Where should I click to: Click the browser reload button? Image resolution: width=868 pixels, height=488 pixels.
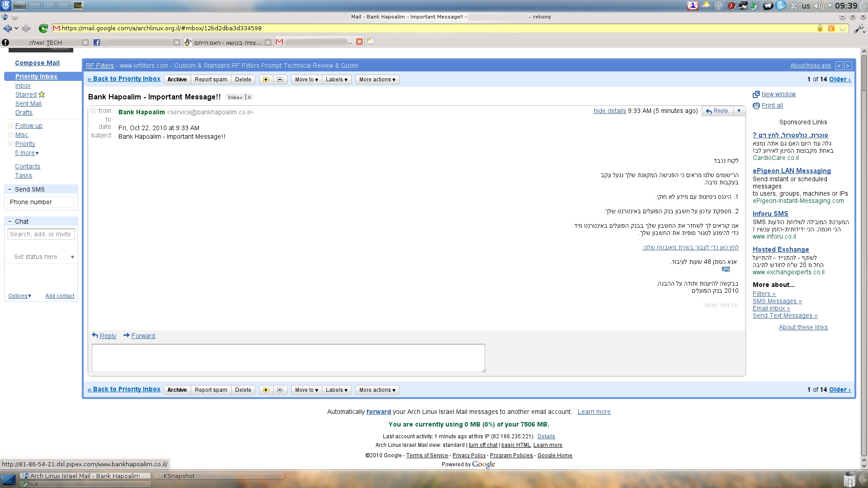[43, 28]
